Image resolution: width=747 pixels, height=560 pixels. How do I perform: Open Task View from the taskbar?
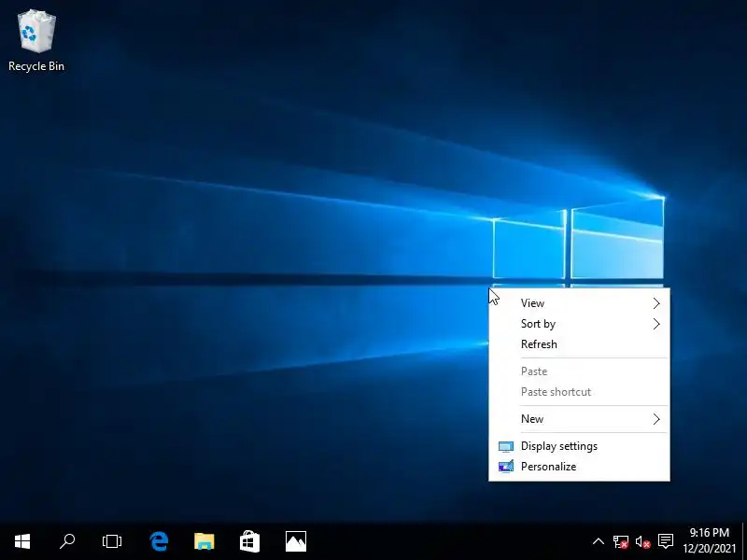tap(112, 541)
